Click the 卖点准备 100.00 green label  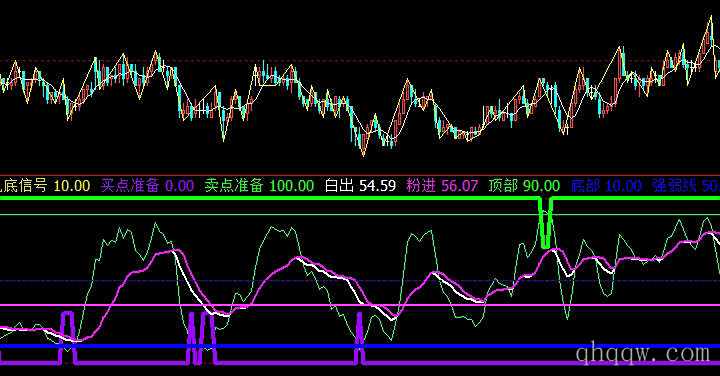[x=259, y=185]
